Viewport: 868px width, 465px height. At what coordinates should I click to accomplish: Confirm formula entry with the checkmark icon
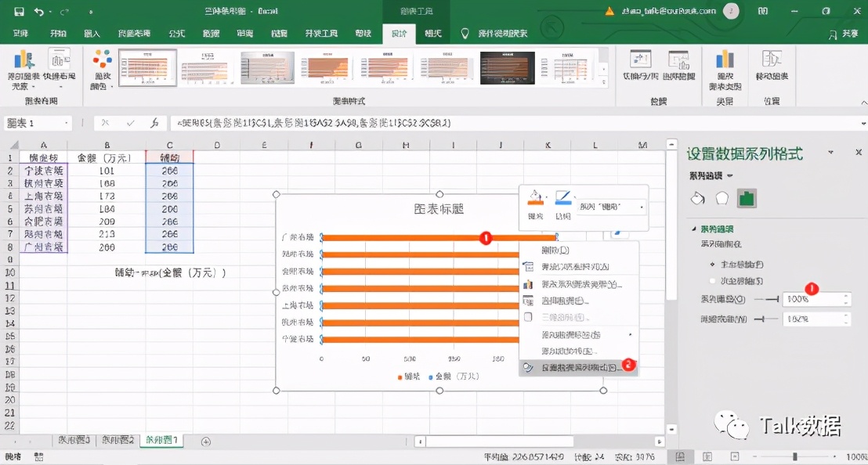(x=130, y=123)
